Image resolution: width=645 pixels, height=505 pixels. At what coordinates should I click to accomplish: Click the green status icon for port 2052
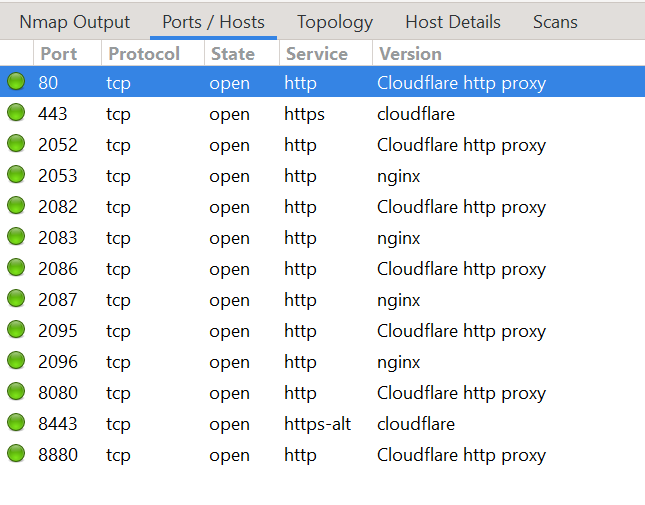point(16,145)
